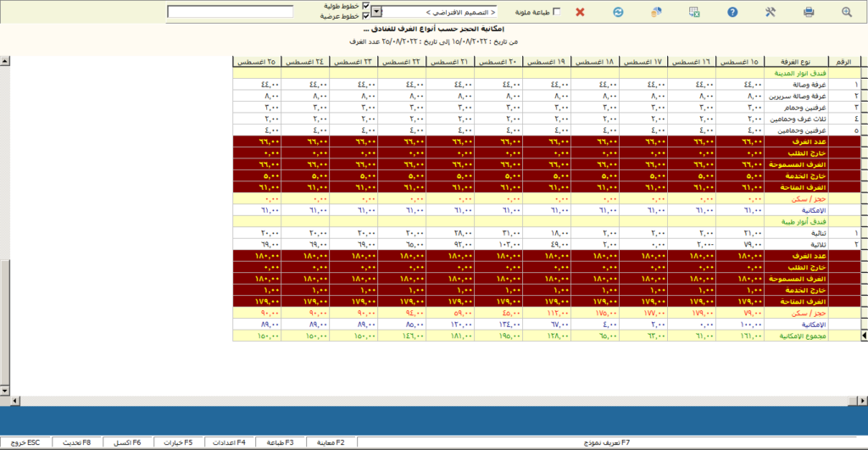Click the red X exit icon
The height and width of the screenshot is (450, 868).
click(x=580, y=12)
